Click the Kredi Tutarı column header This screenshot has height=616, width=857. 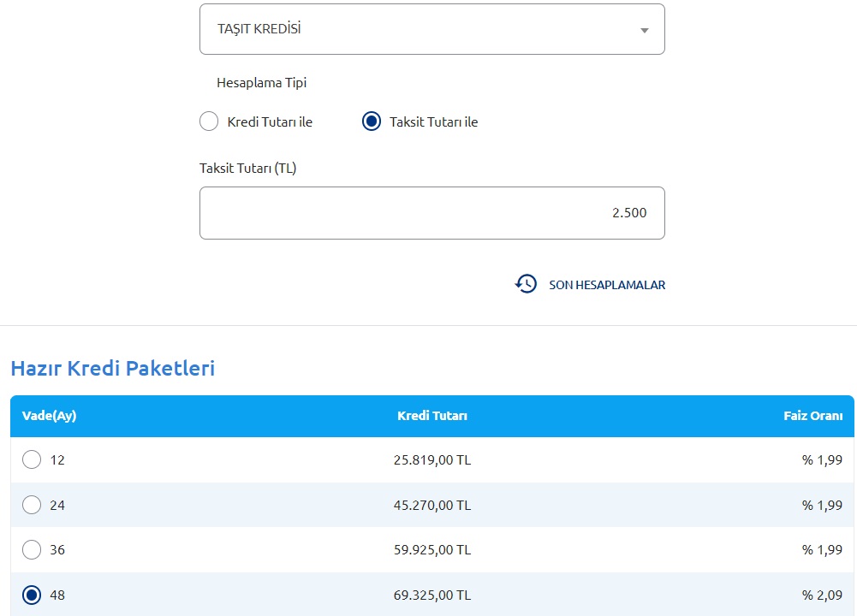pyautogui.click(x=431, y=416)
